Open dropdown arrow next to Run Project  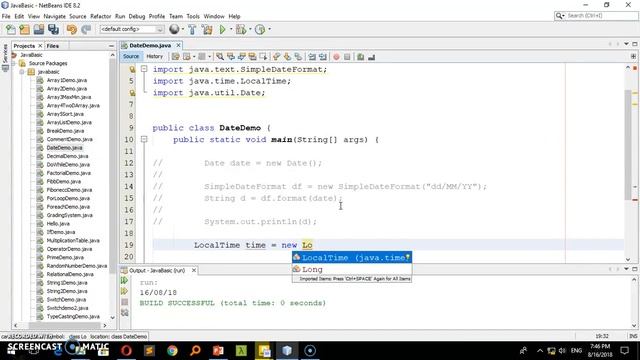231,29
